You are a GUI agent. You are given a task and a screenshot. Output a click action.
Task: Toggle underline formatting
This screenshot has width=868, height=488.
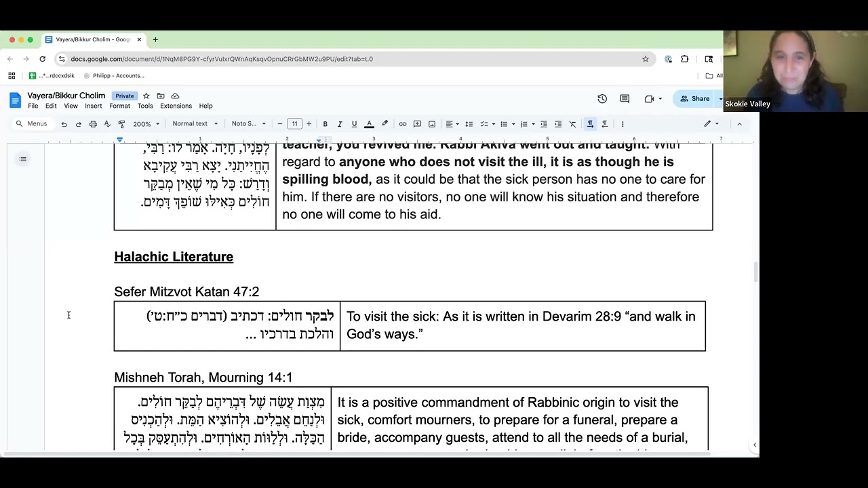click(x=354, y=124)
